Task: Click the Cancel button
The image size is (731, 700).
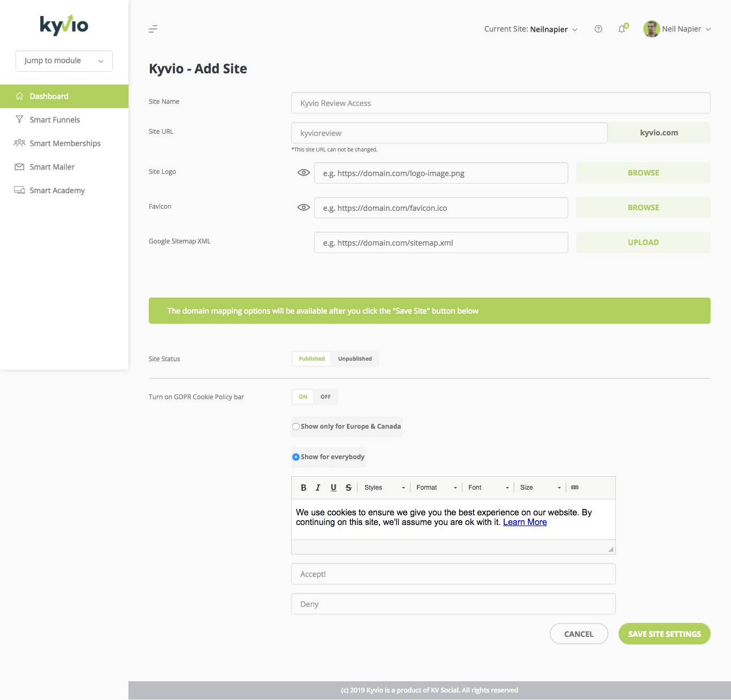Action: click(578, 634)
